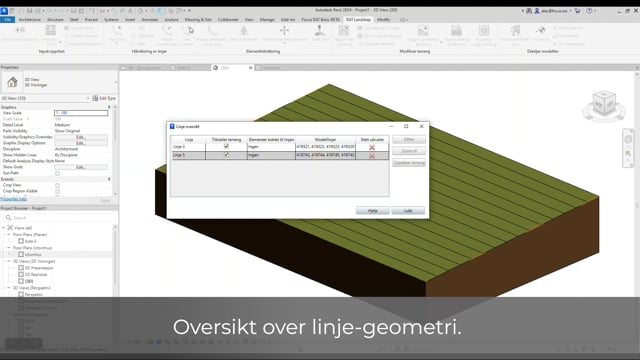Viewport: 640px width, 360px height.
Task: Toggle the Crop Region Visible checkbox
Action: [58, 191]
